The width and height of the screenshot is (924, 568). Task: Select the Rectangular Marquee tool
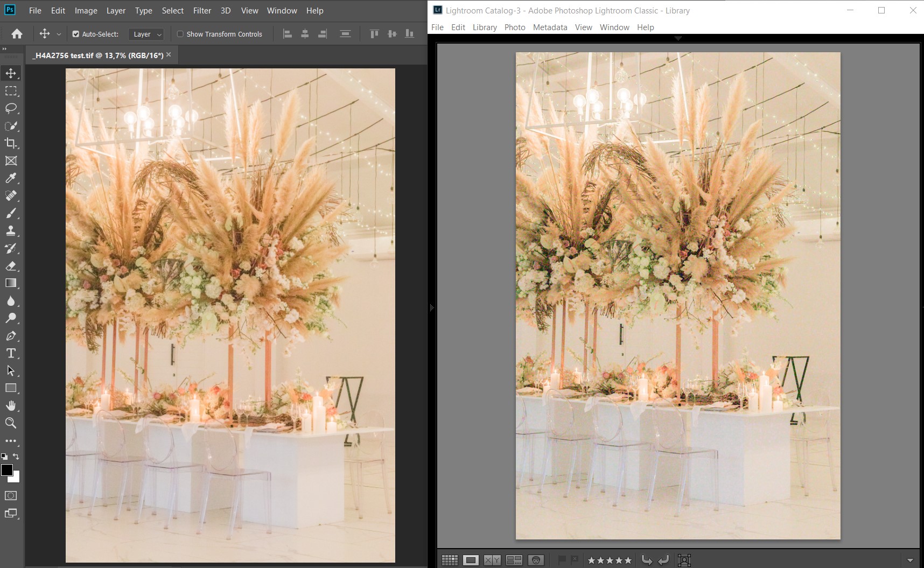click(11, 91)
